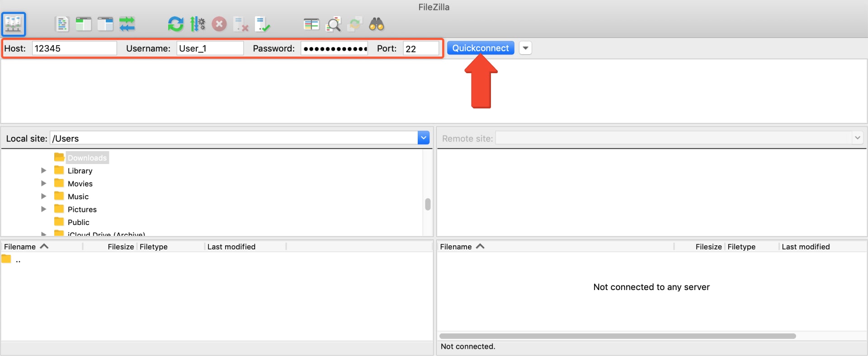The width and height of the screenshot is (868, 356).
Task: Disconnect from the current server icon
Action: (x=241, y=24)
